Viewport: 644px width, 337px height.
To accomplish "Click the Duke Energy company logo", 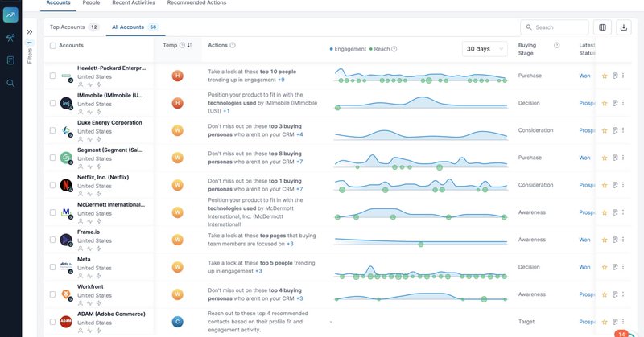I will click(x=66, y=130).
